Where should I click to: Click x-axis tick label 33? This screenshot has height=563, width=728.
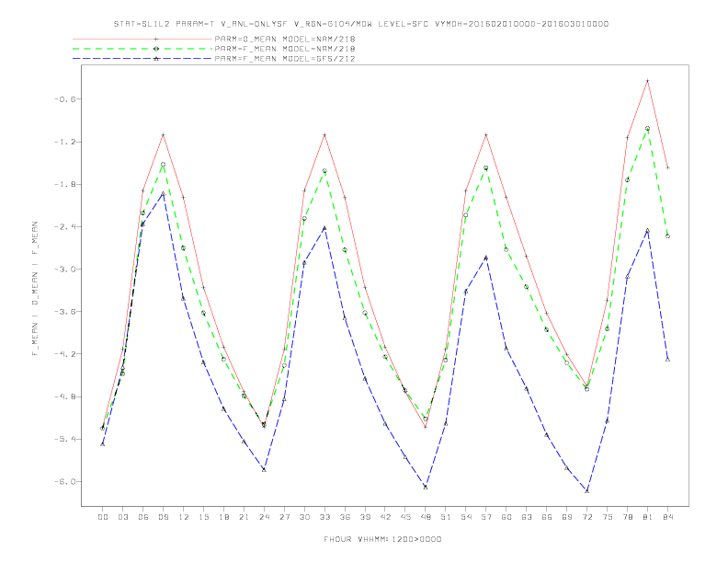[x=324, y=517]
